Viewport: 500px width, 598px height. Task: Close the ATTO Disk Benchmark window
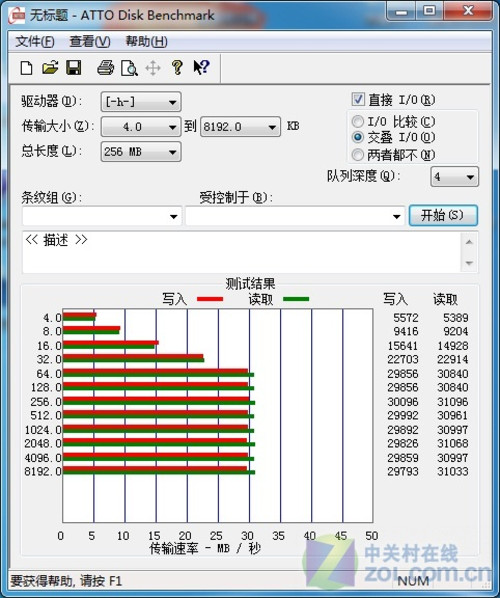click(x=468, y=11)
